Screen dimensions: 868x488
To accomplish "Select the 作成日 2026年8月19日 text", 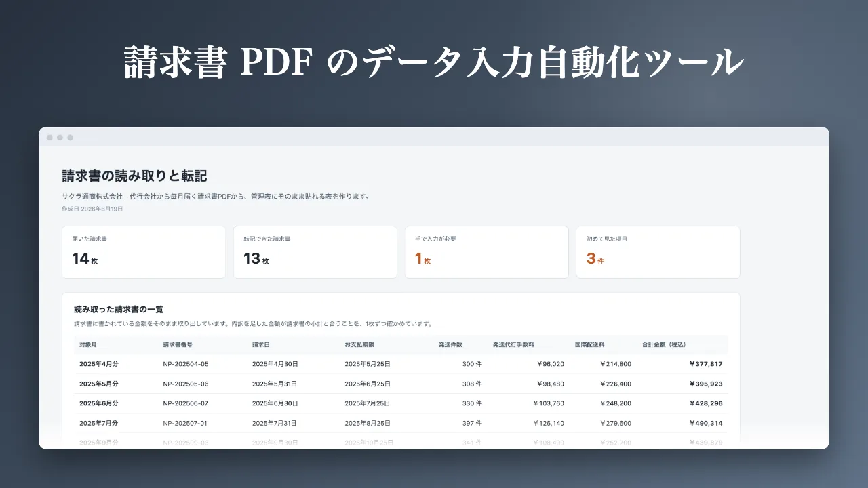I will pos(92,209).
